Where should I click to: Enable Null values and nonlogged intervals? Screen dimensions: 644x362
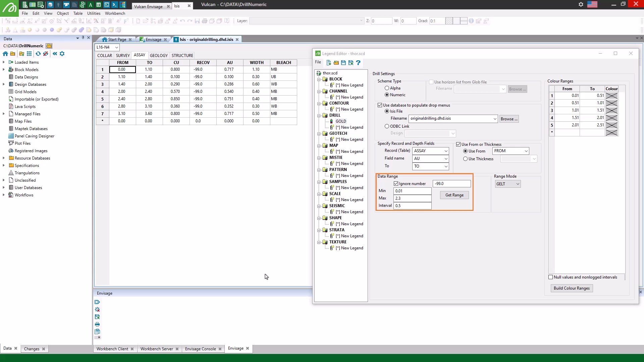551,277
